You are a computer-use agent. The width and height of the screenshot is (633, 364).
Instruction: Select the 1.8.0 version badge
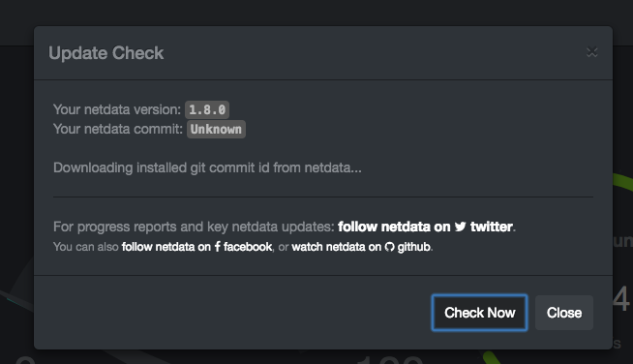207,110
